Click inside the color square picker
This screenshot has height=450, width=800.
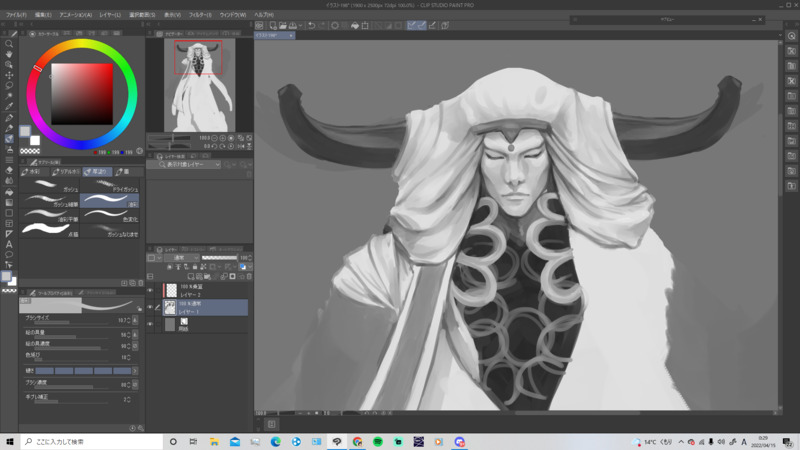[x=82, y=93]
